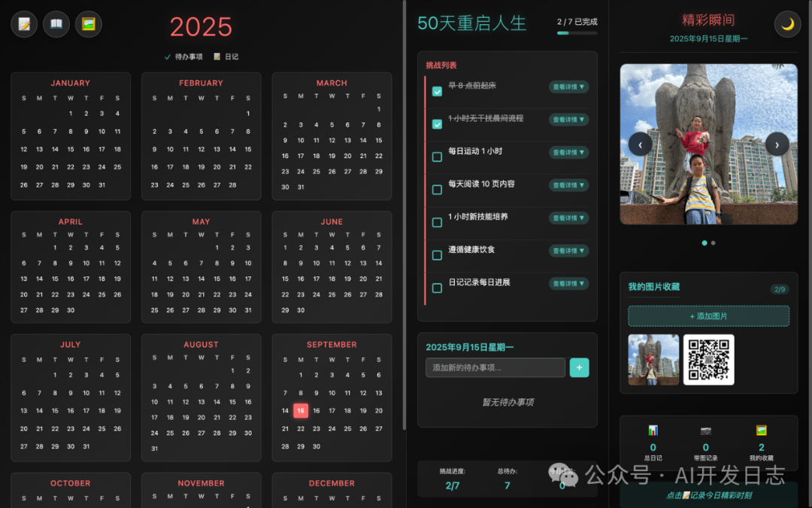Image resolution: width=812 pixels, height=508 pixels.
Task: Click the 添加图片 button
Action: coord(707,315)
